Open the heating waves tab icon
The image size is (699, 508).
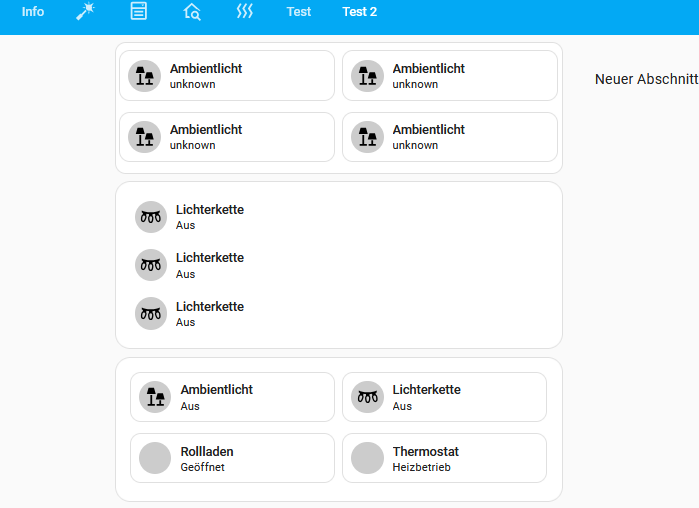tap(245, 11)
